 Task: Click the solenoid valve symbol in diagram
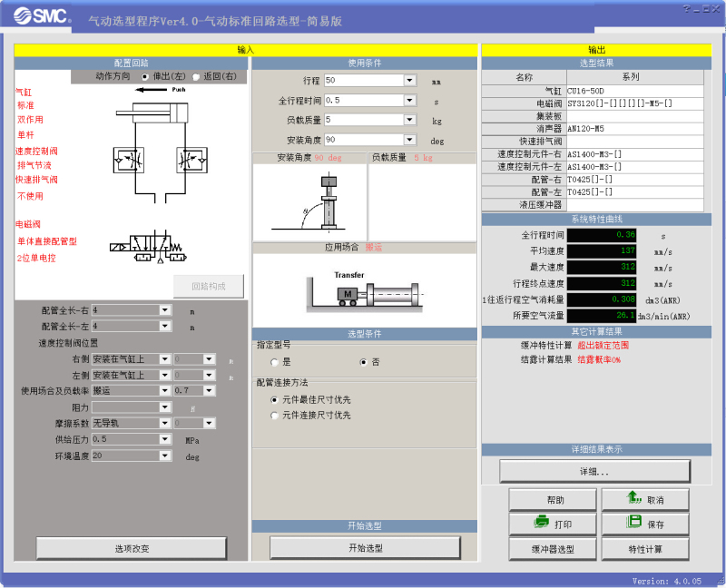[x=148, y=247]
